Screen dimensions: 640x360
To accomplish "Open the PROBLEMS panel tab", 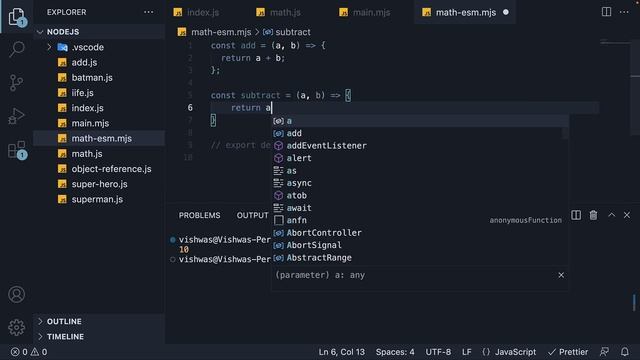I will tap(199, 215).
